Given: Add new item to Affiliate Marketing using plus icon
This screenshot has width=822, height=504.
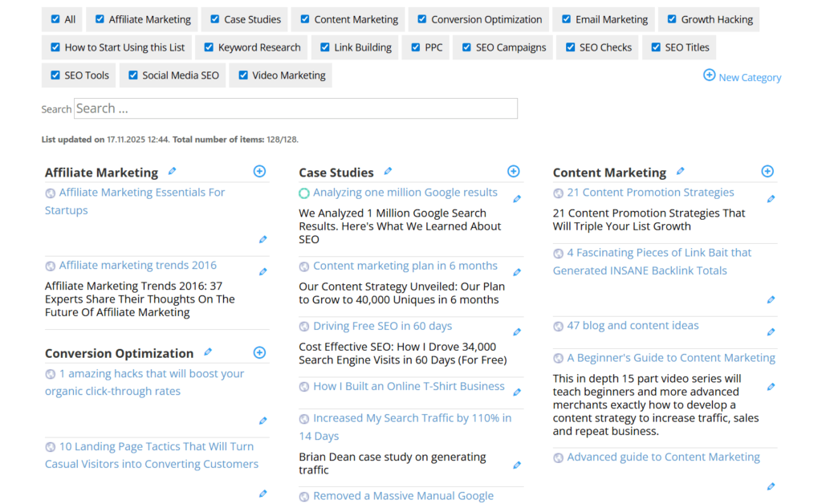Looking at the screenshot, I should pos(259,171).
